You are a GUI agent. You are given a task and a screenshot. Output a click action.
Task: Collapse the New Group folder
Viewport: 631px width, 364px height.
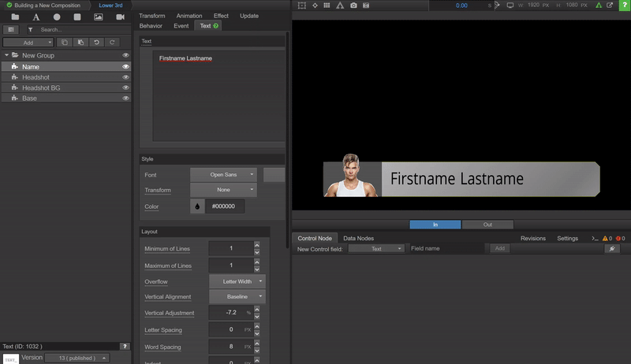[x=6, y=56]
